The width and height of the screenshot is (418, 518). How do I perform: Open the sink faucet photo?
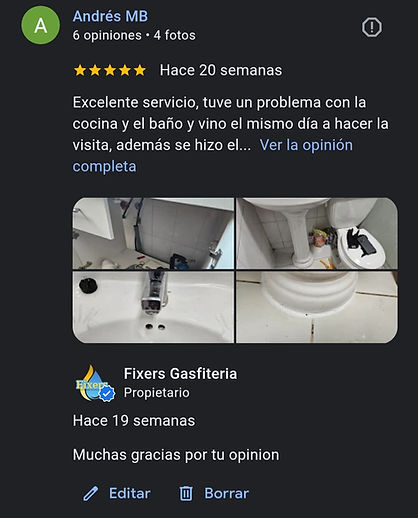[153, 307]
